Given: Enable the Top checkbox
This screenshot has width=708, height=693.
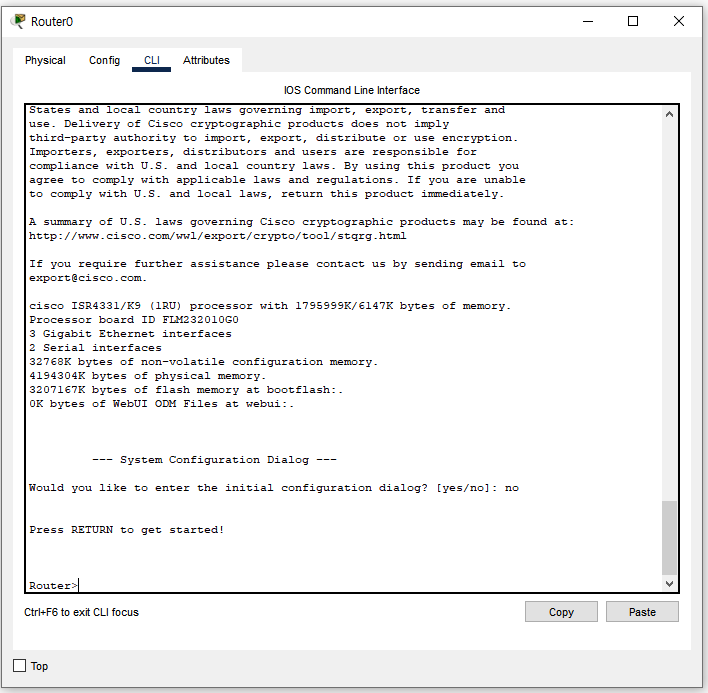Looking at the screenshot, I should point(19,665).
